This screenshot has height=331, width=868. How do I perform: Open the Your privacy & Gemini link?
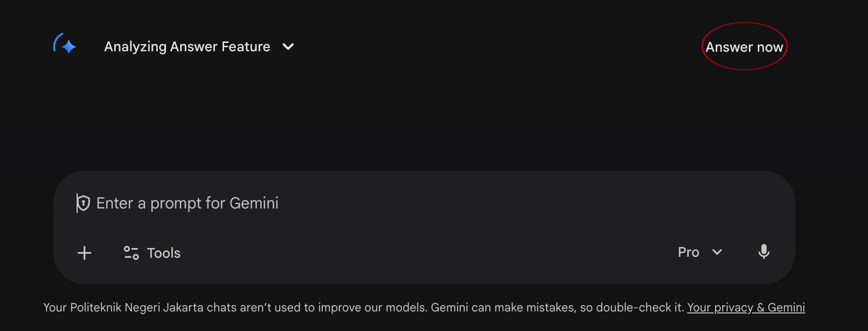point(746,308)
